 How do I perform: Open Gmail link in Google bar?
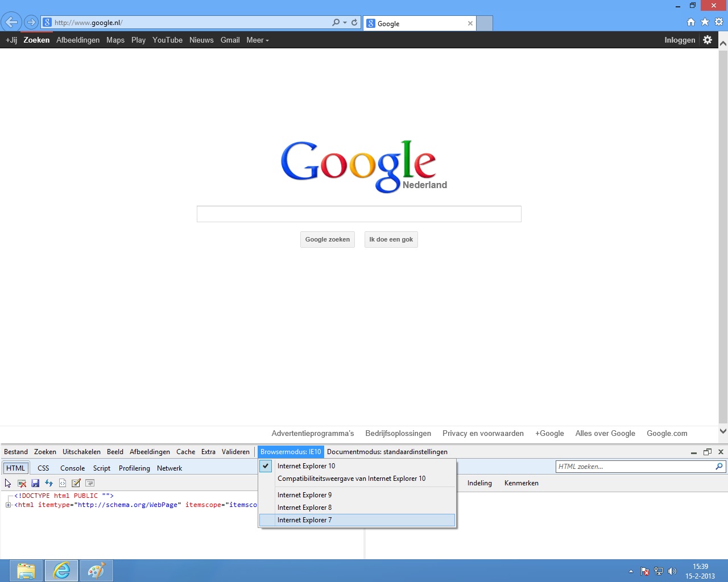point(230,40)
